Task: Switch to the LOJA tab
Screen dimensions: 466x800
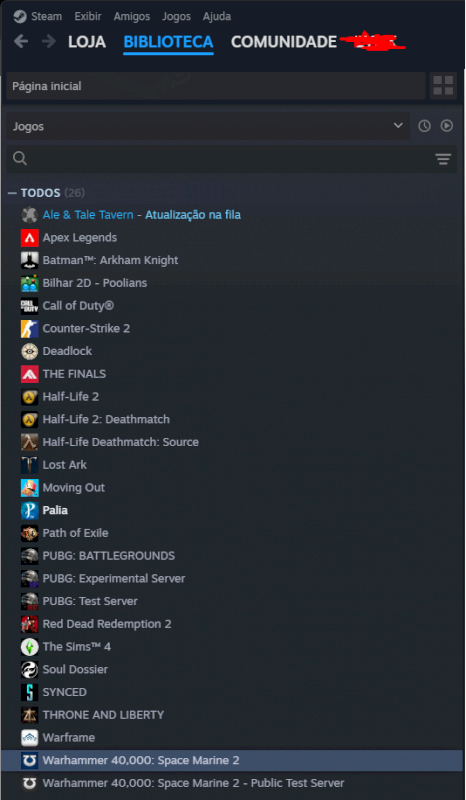Action: (x=87, y=42)
